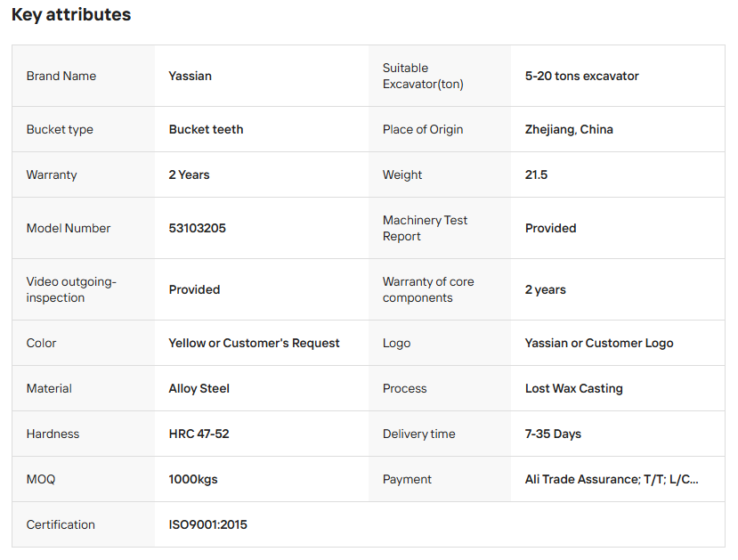Screen dimensions: 738x560
Task: Select Yassian or Customer Logo value
Action: [599, 343]
